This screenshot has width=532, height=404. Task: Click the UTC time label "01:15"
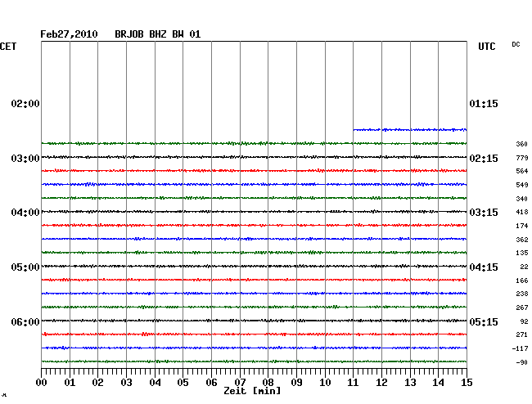point(484,104)
